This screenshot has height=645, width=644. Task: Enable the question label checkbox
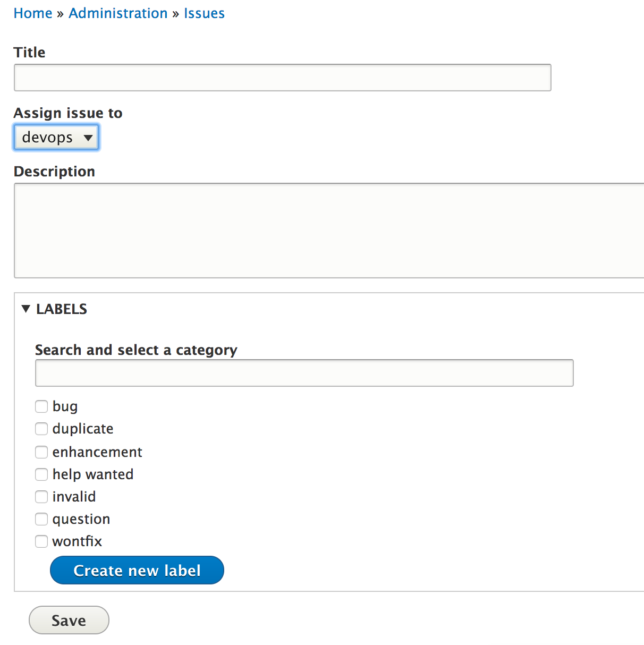point(41,519)
